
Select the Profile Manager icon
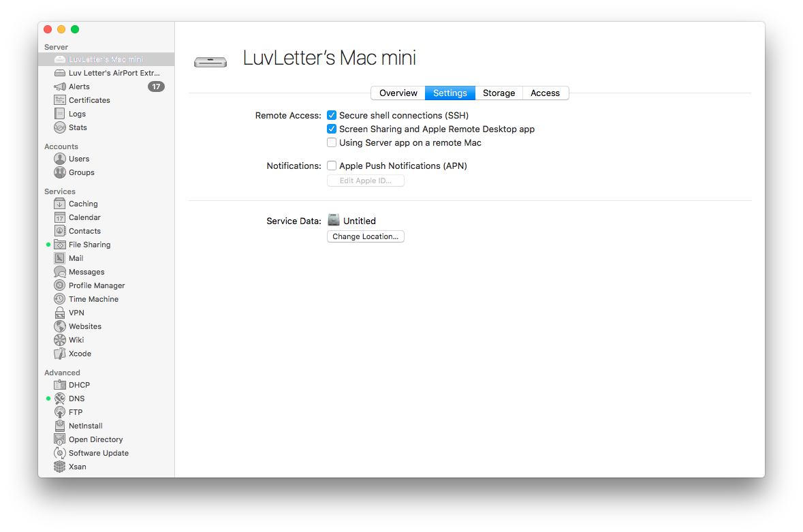pos(60,285)
